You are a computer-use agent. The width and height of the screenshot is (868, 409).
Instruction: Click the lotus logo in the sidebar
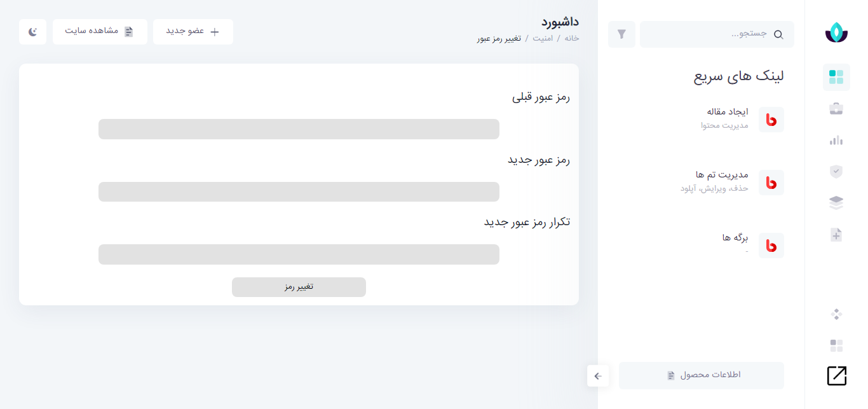point(836,32)
